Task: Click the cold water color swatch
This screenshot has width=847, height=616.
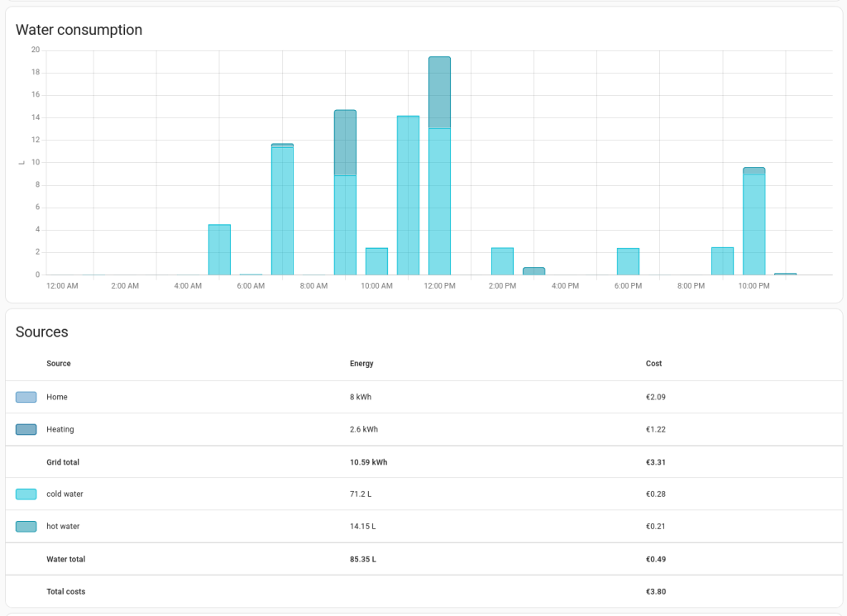Action: tap(26, 494)
